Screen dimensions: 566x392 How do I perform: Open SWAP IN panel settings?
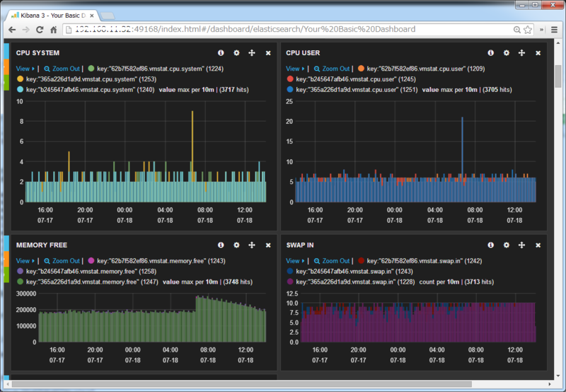pyautogui.click(x=507, y=245)
